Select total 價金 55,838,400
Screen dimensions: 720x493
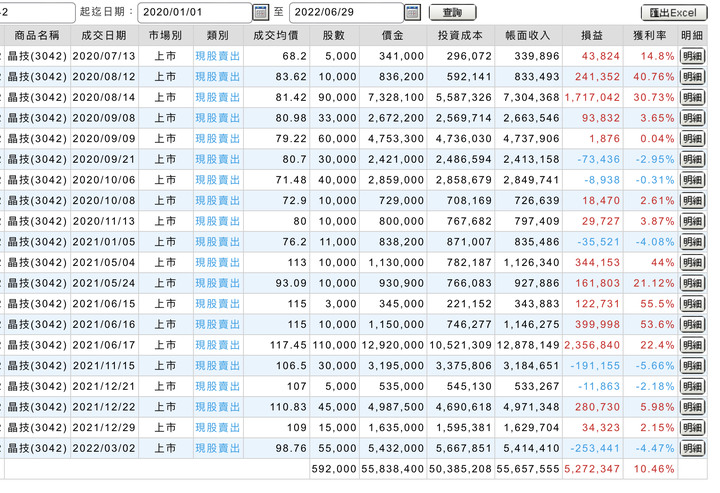tap(393, 469)
